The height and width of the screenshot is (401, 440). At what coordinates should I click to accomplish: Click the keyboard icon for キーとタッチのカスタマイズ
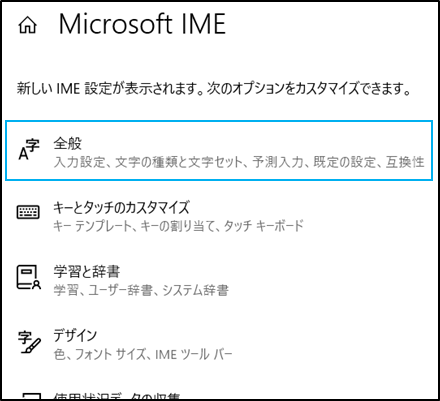28,212
